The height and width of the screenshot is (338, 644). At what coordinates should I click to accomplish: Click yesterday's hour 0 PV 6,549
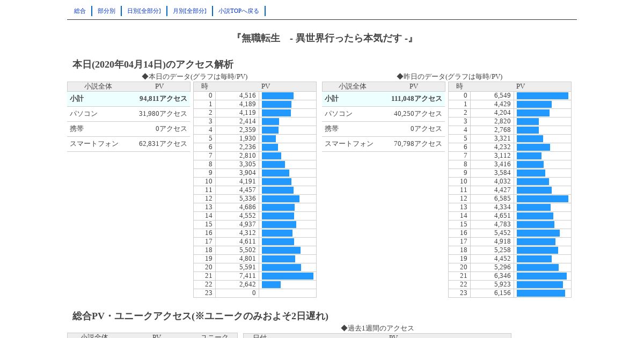coord(502,95)
